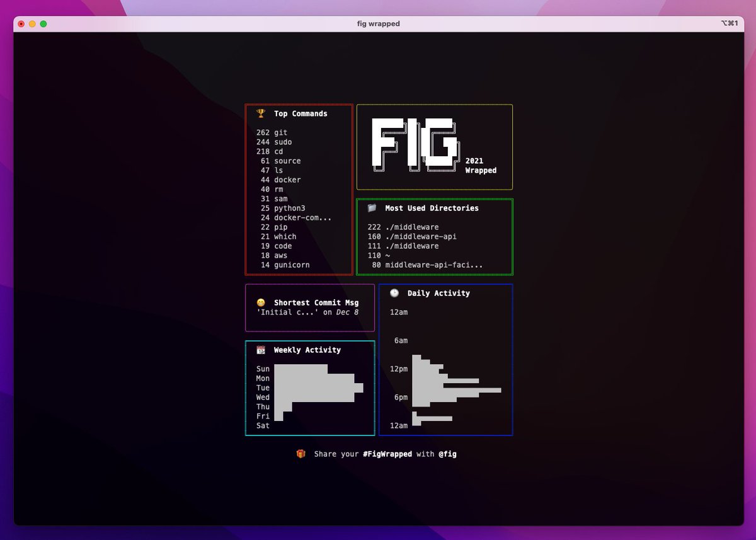Click the '2021 Wrapped' text
Viewport: 756px width, 540px height.
coord(481,166)
